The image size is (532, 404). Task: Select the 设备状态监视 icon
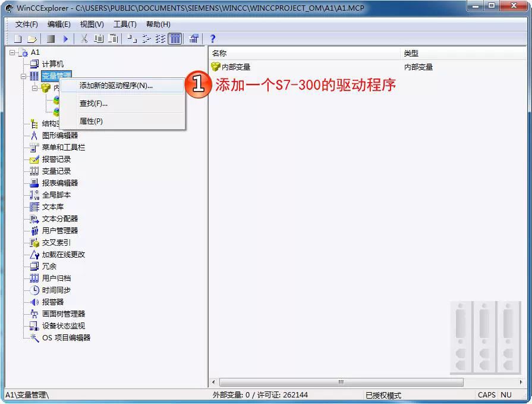point(34,326)
